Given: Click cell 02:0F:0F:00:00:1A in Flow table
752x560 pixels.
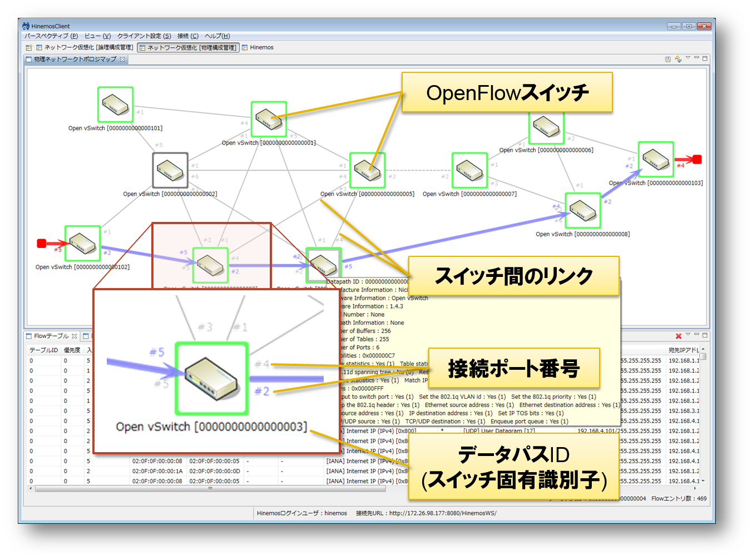Looking at the screenshot, I should pyautogui.click(x=157, y=471).
